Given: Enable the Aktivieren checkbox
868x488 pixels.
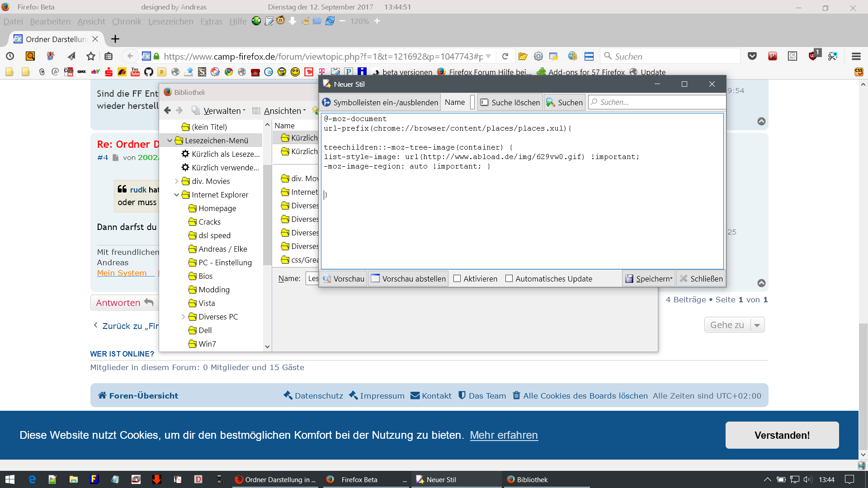Looking at the screenshot, I should [457, 279].
